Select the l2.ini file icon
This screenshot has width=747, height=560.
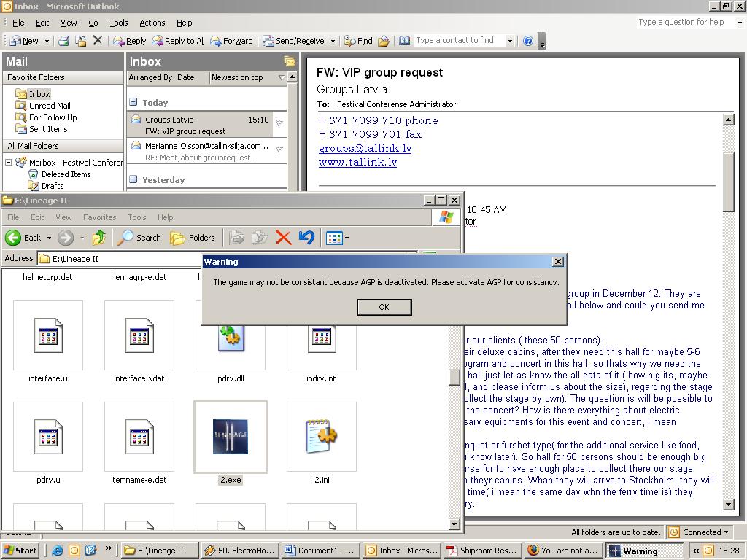point(322,437)
